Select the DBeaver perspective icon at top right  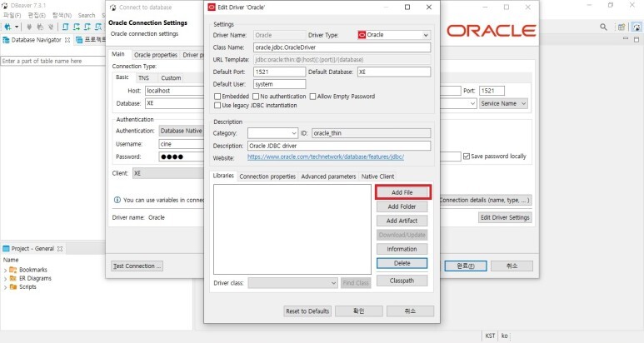tap(637, 27)
